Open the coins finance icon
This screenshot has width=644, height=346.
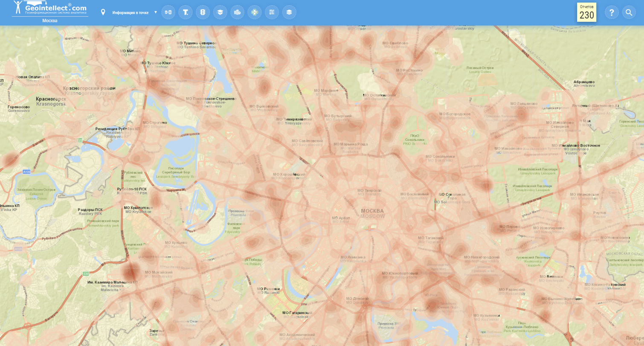(237, 12)
